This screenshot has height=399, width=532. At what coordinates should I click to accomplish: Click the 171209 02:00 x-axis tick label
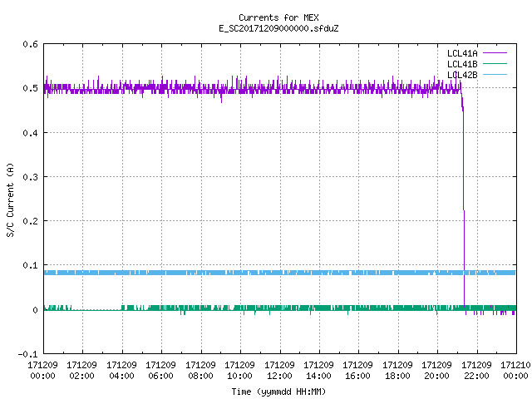pos(81,371)
